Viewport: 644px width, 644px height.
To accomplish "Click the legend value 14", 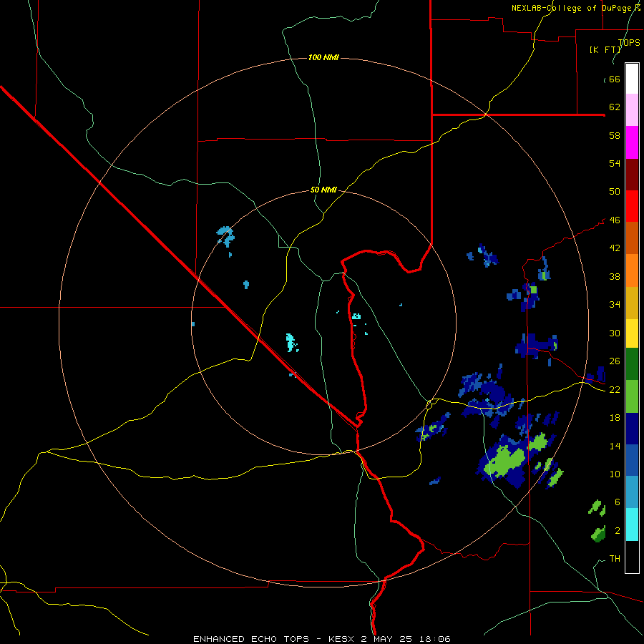I will (615, 446).
